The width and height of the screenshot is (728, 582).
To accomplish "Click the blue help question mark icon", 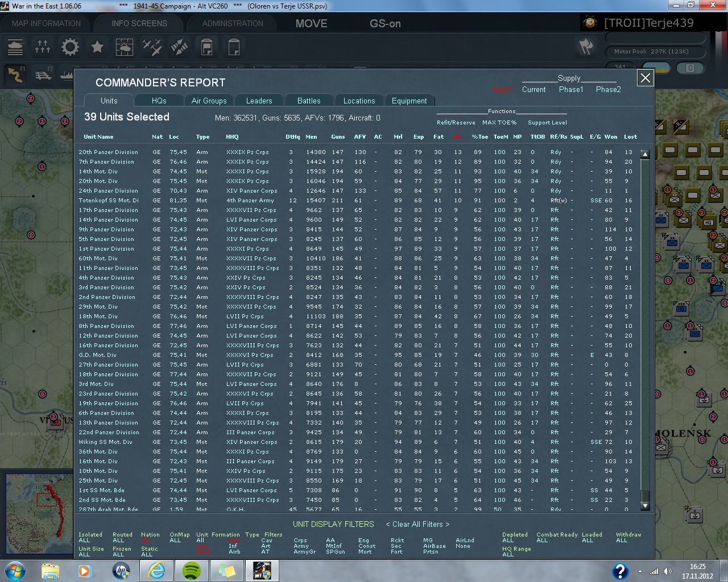I will (620, 571).
